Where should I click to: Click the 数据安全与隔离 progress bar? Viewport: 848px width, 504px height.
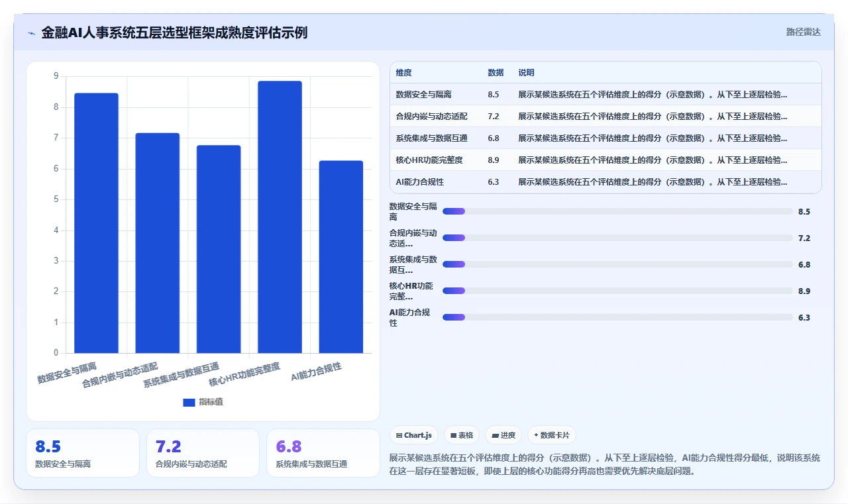(x=617, y=211)
